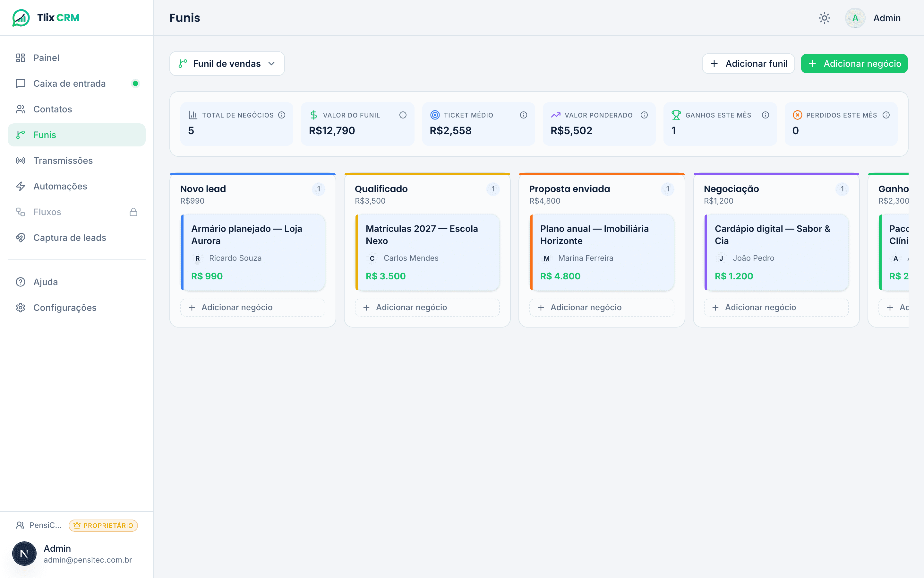This screenshot has height=578, width=924.
Task: Open Caixa de entrada in sidebar
Action: (76, 83)
